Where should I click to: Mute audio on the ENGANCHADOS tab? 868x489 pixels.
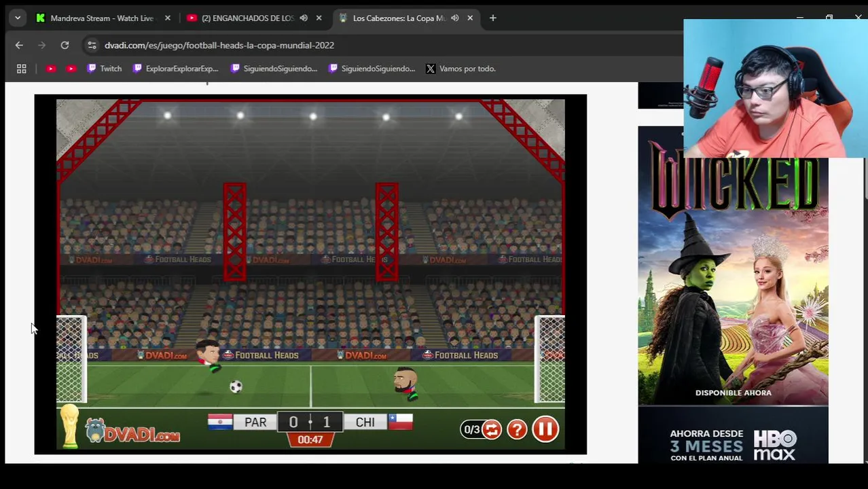pyautogui.click(x=304, y=18)
